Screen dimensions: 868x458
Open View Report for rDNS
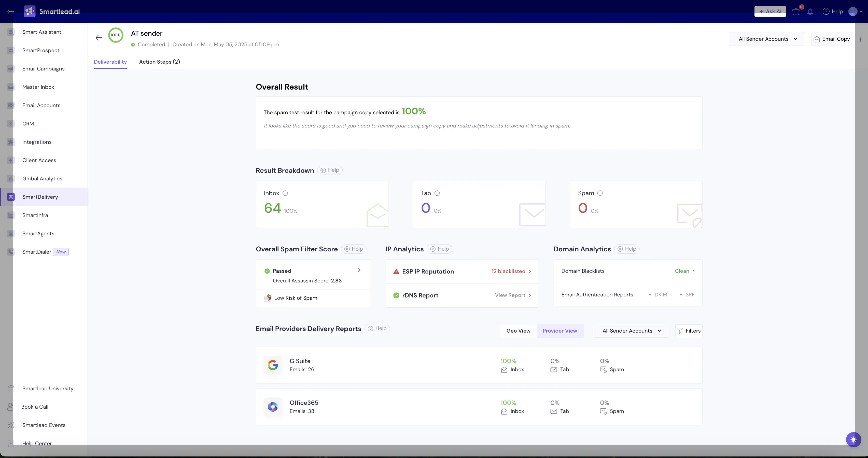pos(513,295)
